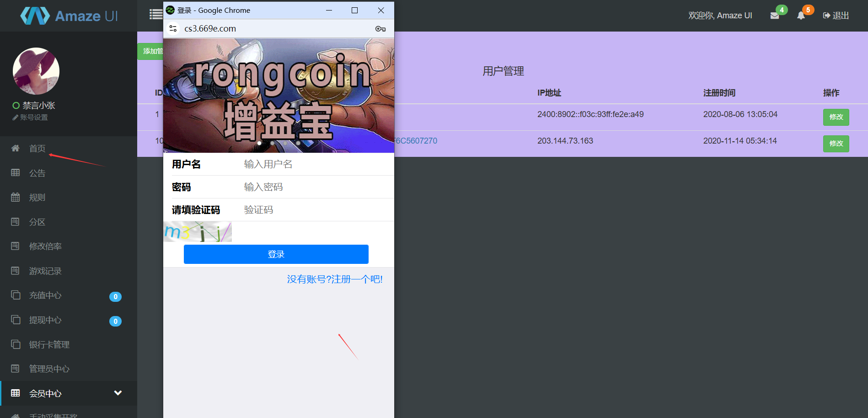
Task: Expand 会员中心 chevron in sidebar
Action: click(118, 393)
